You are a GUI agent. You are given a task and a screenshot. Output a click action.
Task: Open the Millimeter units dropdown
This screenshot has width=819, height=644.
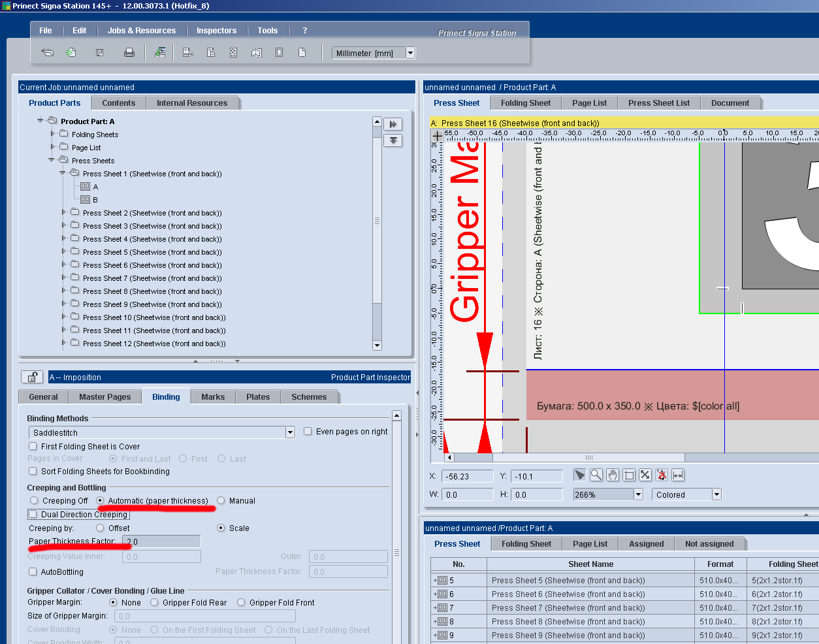pyautogui.click(x=411, y=54)
